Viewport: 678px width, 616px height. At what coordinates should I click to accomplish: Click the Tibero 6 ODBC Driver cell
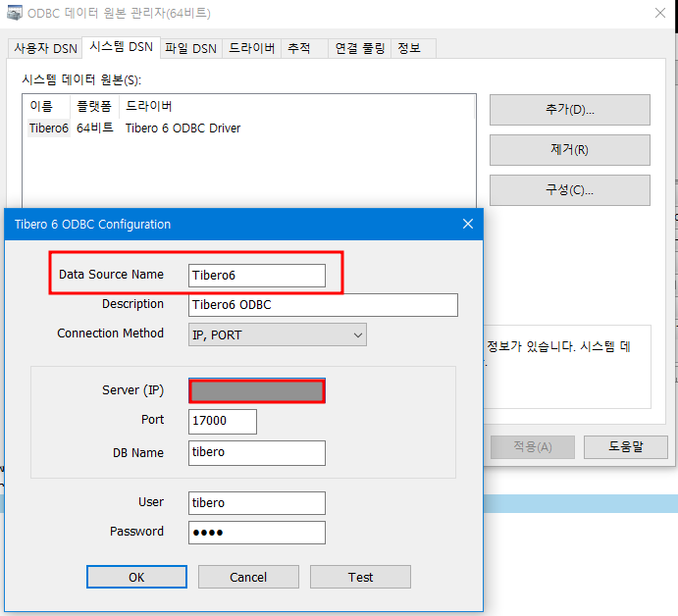click(x=183, y=128)
